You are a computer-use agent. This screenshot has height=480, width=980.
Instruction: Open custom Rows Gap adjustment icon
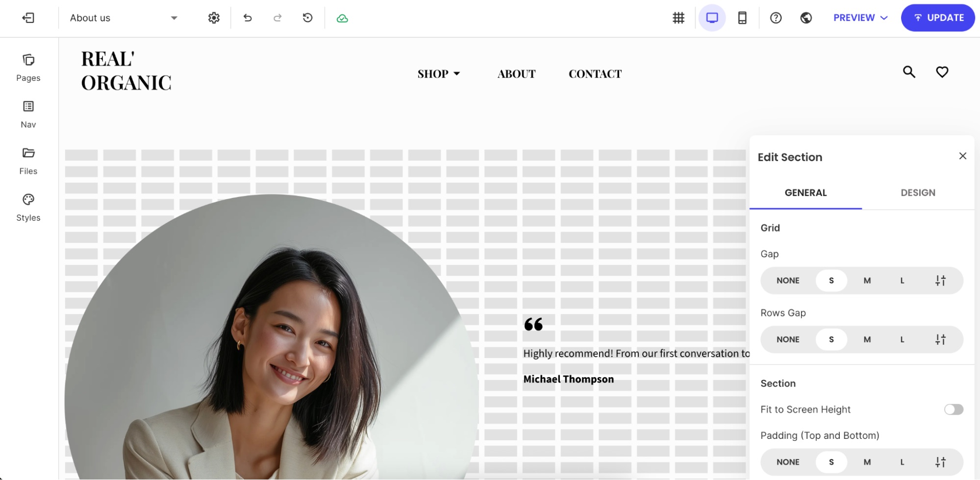click(940, 339)
